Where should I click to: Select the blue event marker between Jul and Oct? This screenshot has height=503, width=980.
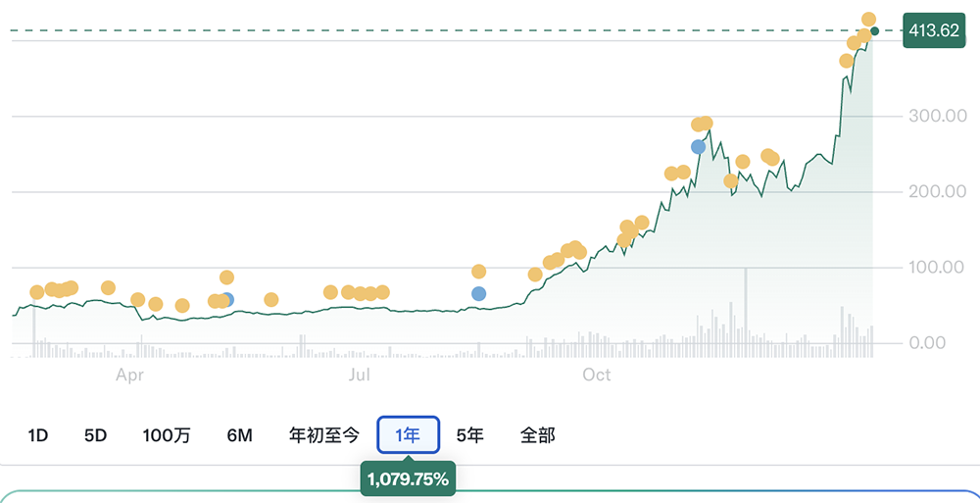(478, 293)
